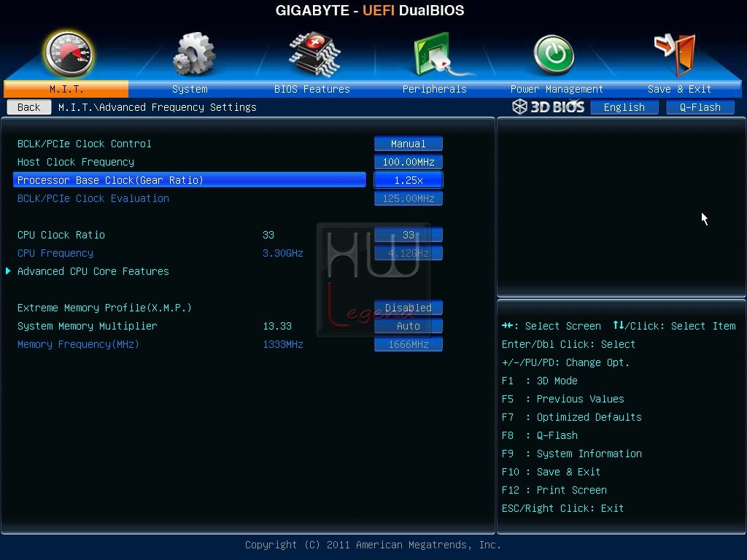Select the BCLK/PCIe Clock Control row
This screenshot has height=560, width=747.
85,144
